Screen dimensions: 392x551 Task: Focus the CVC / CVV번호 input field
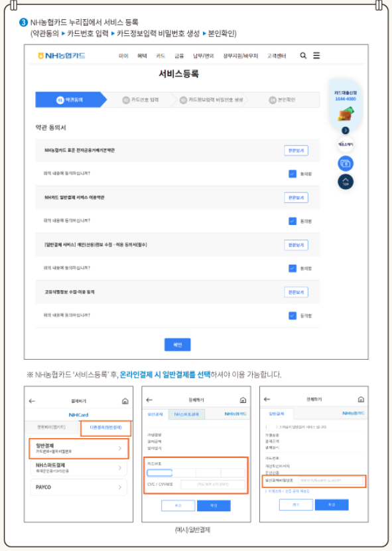click(x=213, y=484)
